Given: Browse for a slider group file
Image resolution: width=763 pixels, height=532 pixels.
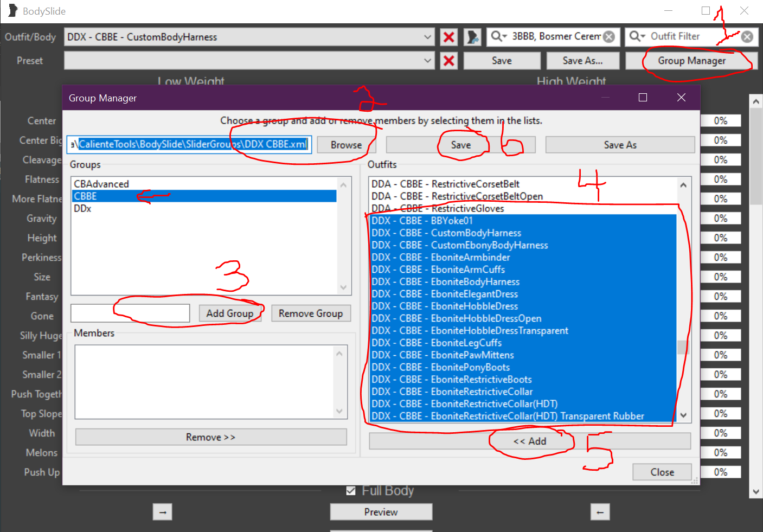Looking at the screenshot, I should pos(346,145).
